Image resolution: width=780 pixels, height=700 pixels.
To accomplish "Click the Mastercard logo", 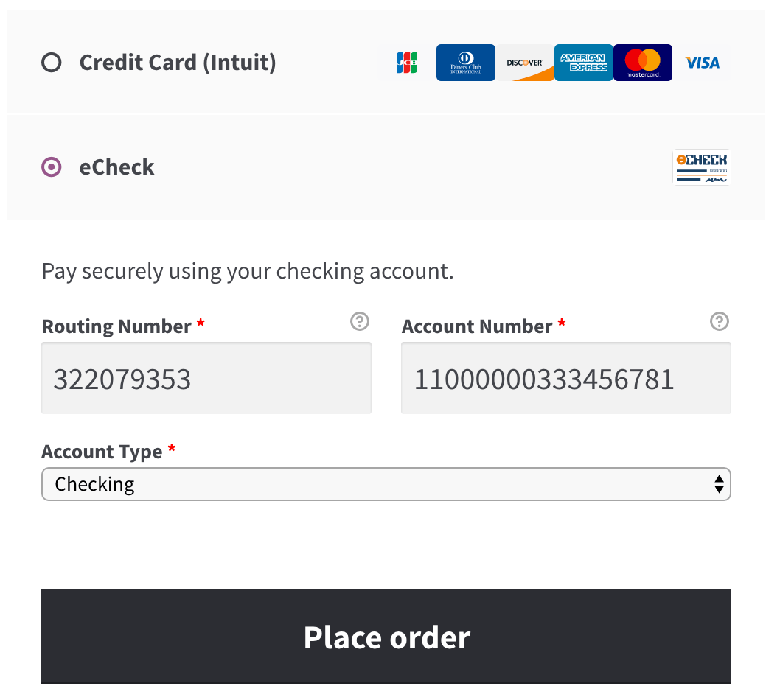I will click(x=642, y=63).
